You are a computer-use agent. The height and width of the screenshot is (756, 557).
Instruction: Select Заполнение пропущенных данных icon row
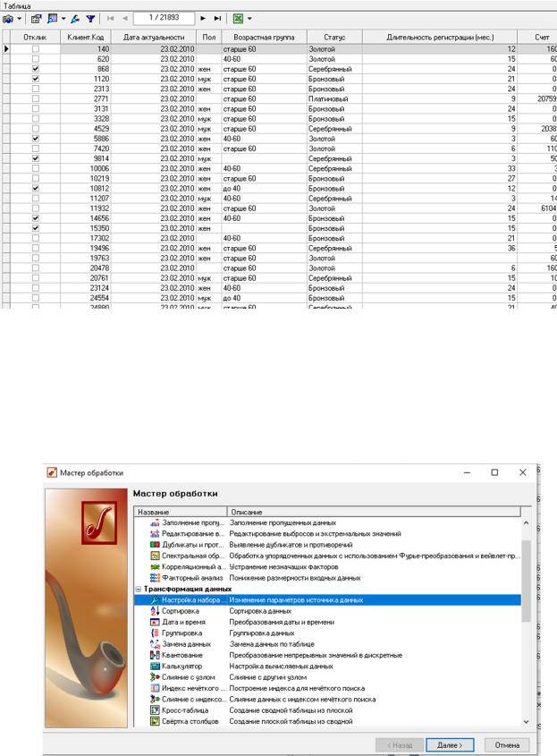pyautogui.click(x=155, y=522)
